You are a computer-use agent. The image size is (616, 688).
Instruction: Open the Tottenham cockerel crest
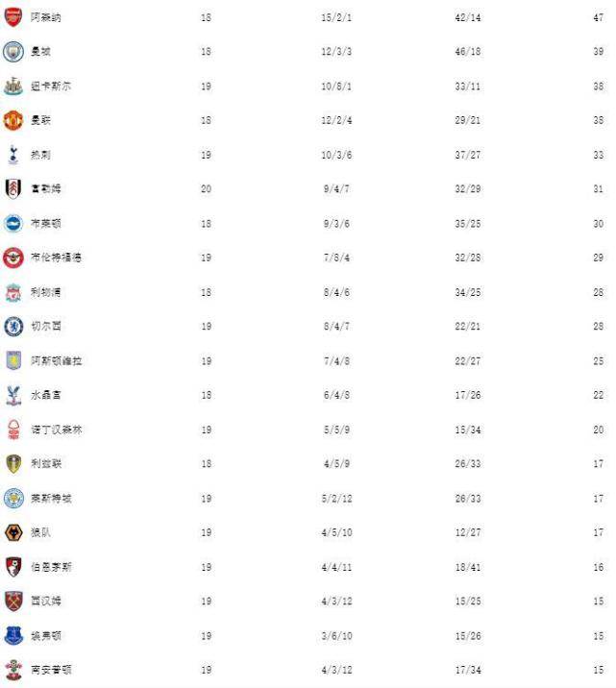pos(13,155)
